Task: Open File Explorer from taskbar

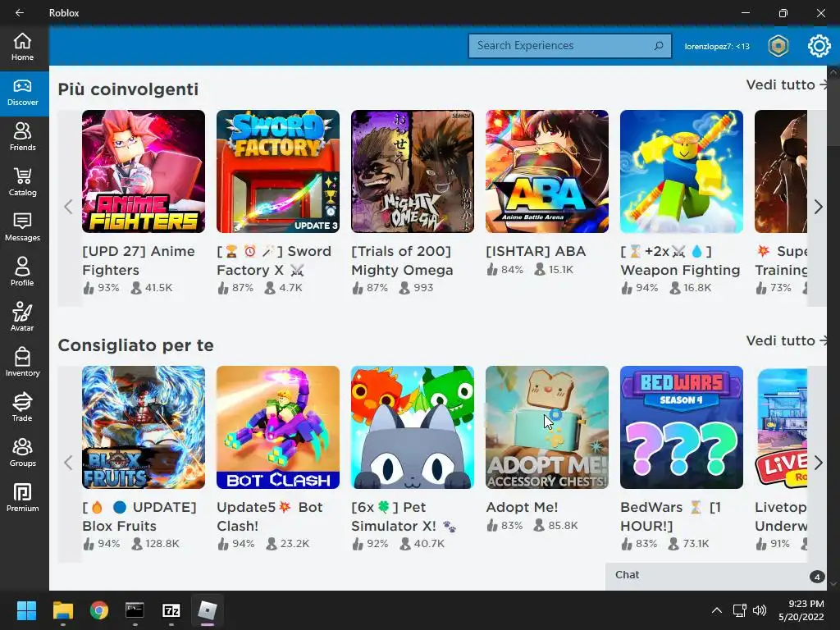Action: click(x=62, y=610)
